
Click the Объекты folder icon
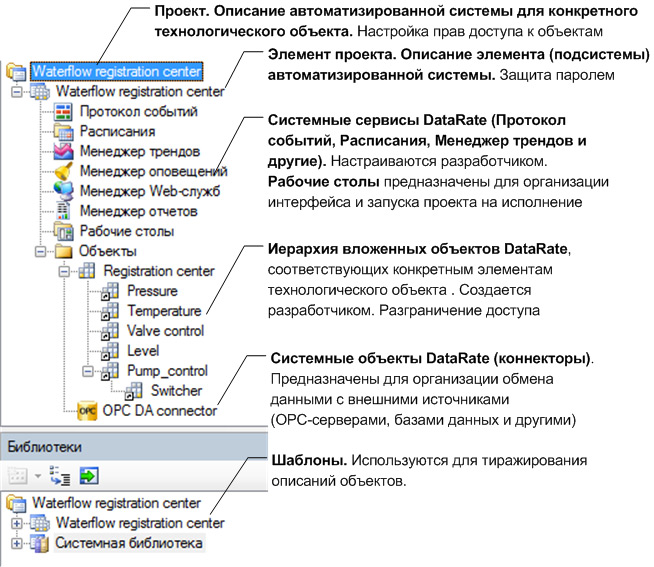(63, 251)
